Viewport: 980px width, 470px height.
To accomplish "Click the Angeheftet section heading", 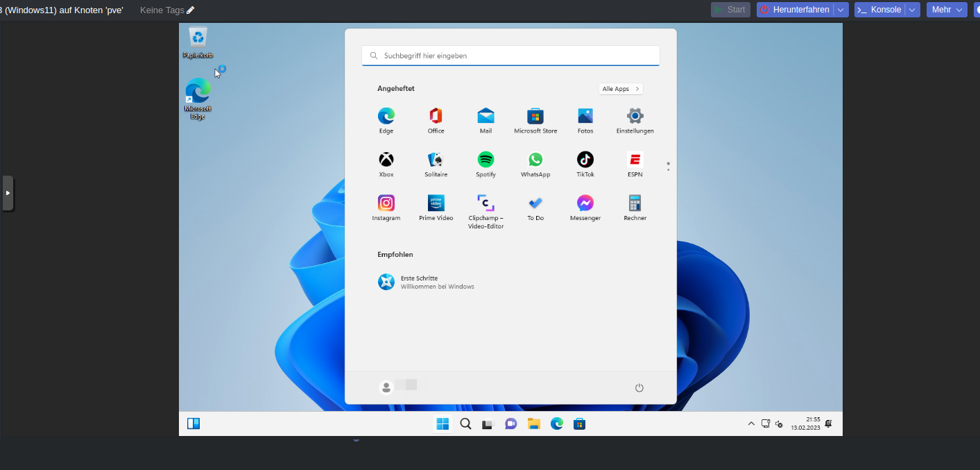I will click(x=396, y=89).
